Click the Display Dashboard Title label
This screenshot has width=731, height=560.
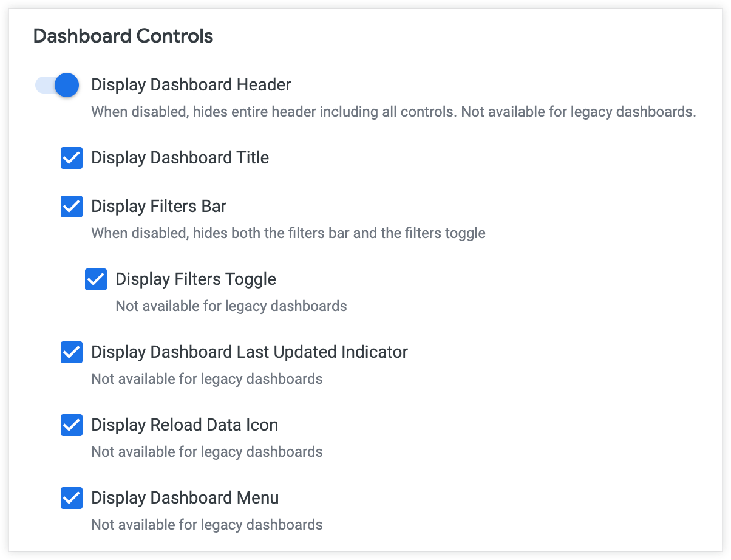pyautogui.click(x=180, y=158)
